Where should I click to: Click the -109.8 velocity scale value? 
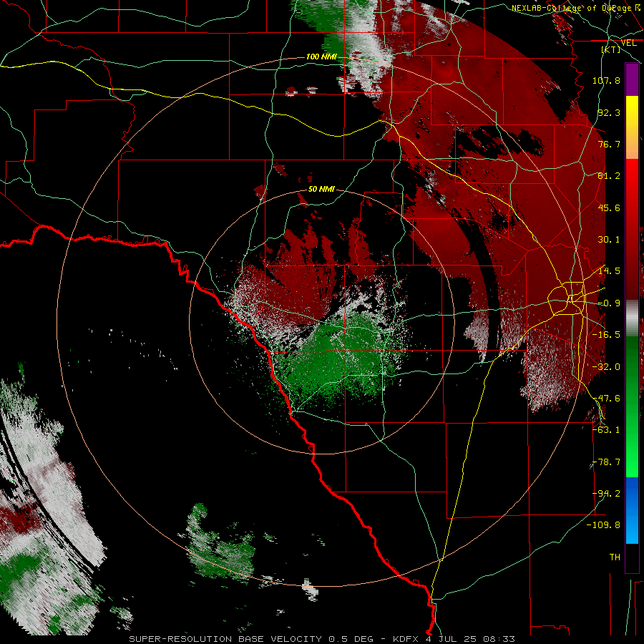pyautogui.click(x=604, y=525)
